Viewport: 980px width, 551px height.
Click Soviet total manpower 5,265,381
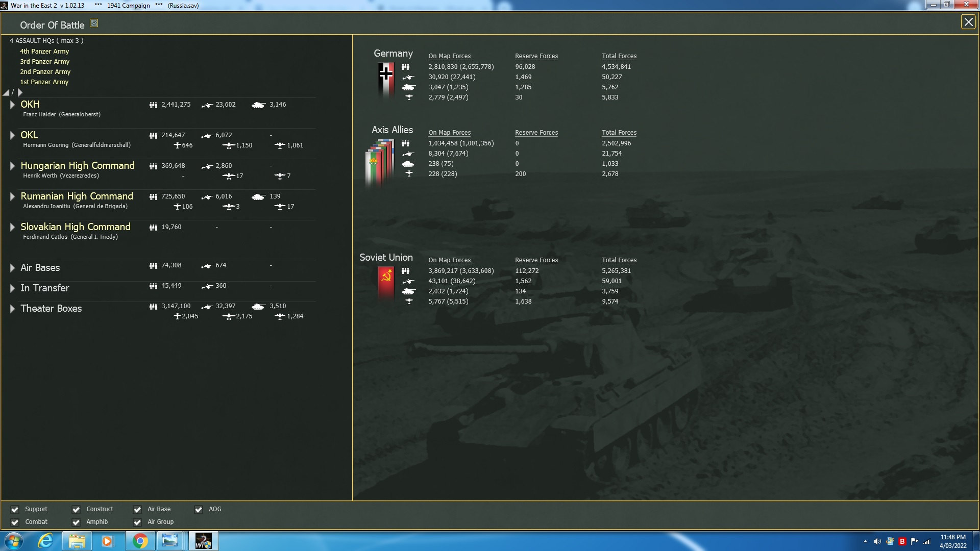point(617,271)
